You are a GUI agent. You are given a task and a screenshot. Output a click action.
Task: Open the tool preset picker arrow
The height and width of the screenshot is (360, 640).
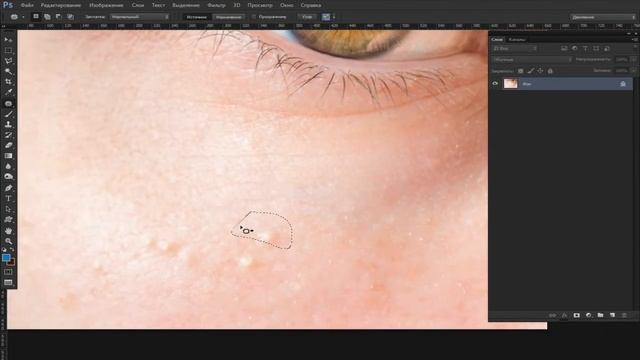(23, 17)
